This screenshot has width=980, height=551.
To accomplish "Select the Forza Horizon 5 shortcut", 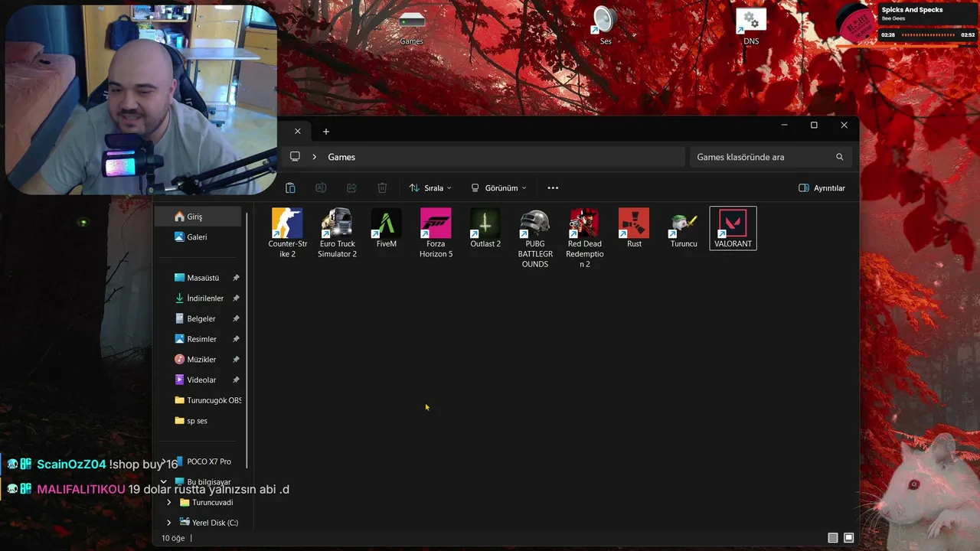I will pyautogui.click(x=436, y=233).
